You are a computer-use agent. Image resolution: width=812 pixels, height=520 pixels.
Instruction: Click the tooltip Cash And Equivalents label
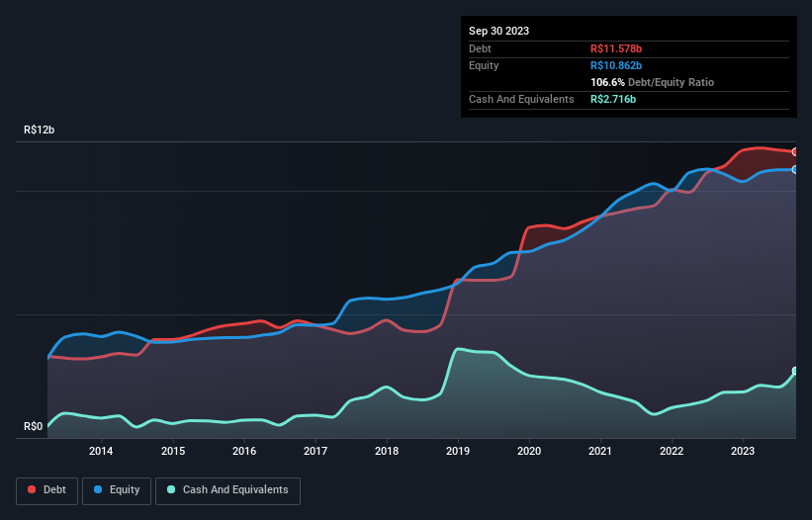(521, 99)
